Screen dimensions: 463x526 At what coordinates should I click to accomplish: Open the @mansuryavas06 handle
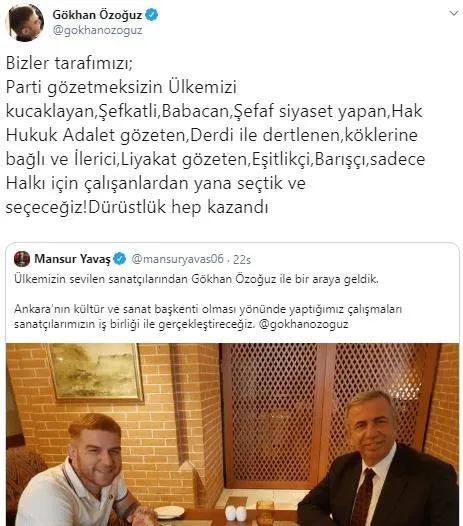[177, 259]
